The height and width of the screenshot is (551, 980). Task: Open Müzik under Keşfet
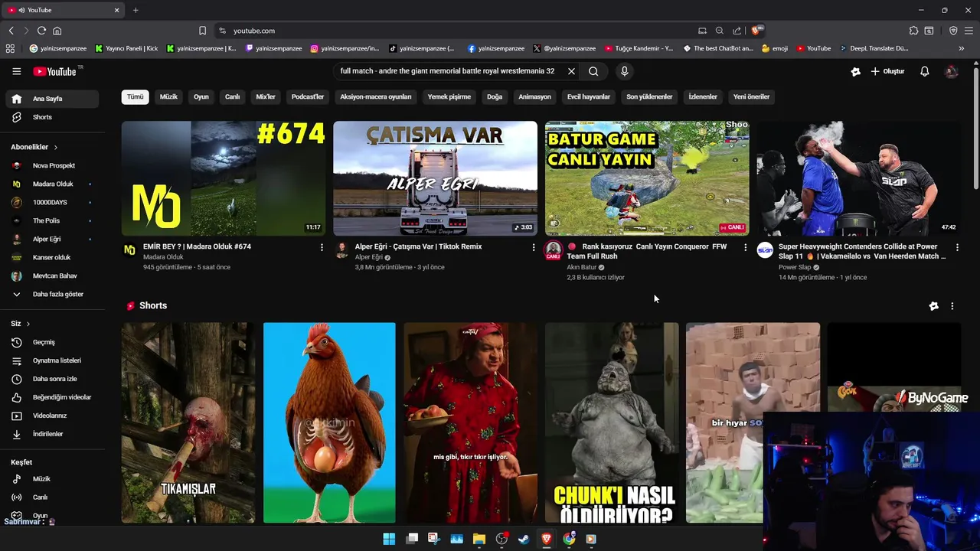(x=52, y=479)
